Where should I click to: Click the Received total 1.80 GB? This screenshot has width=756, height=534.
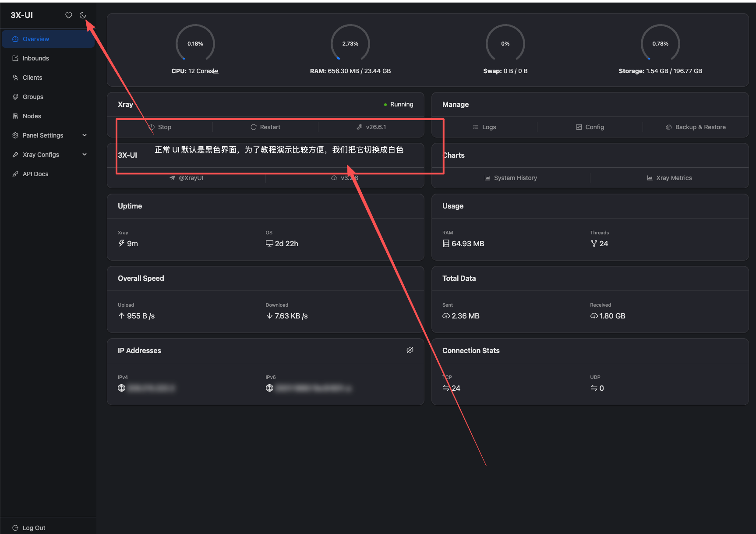tap(612, 316)
